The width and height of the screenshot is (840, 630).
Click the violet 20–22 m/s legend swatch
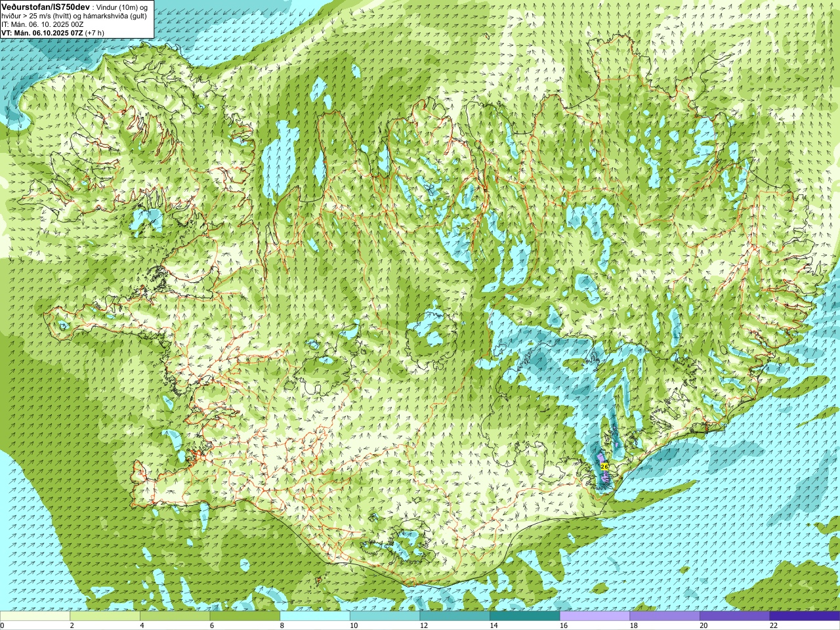pyautogui.click(x=734, y=616)
